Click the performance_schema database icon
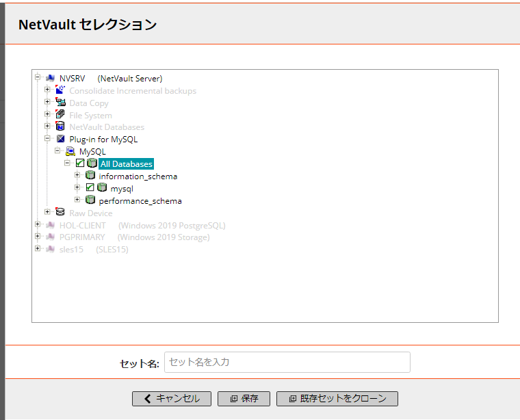The width and height of the screenshot is (520, 420). click(90, 200)
